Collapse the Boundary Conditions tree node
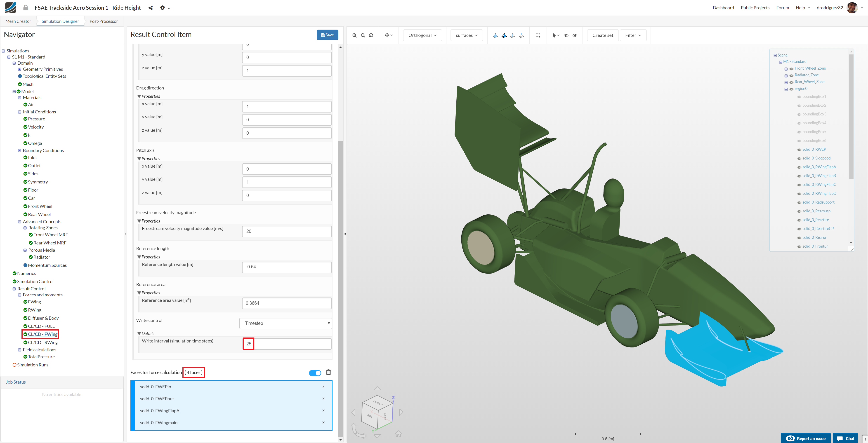 [19, 150]
